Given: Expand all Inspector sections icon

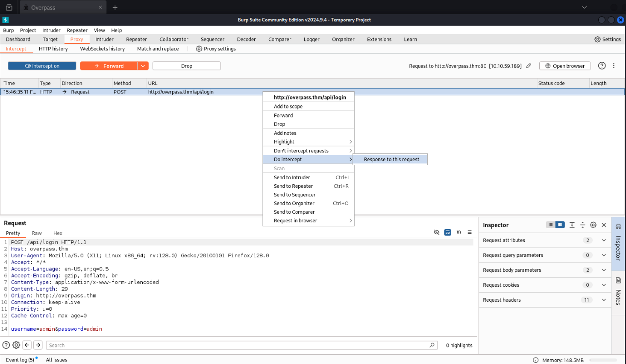Looking at the screenshot, I should pyautogui.click(x=572, y=225).
